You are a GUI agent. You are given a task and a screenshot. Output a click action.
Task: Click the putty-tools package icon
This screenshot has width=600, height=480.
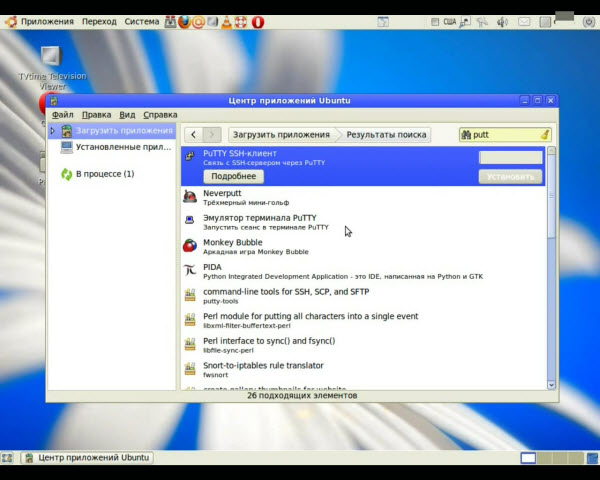(x=190, y=295)
